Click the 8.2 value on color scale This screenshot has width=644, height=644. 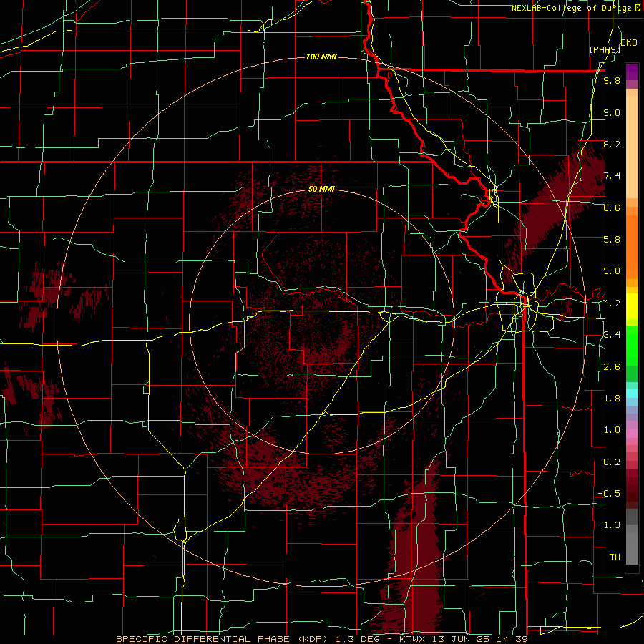click(612, 145)
